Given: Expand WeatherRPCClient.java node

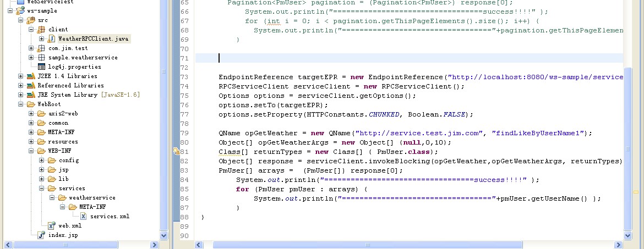Looking at the screenshot, I should [41, 39].
